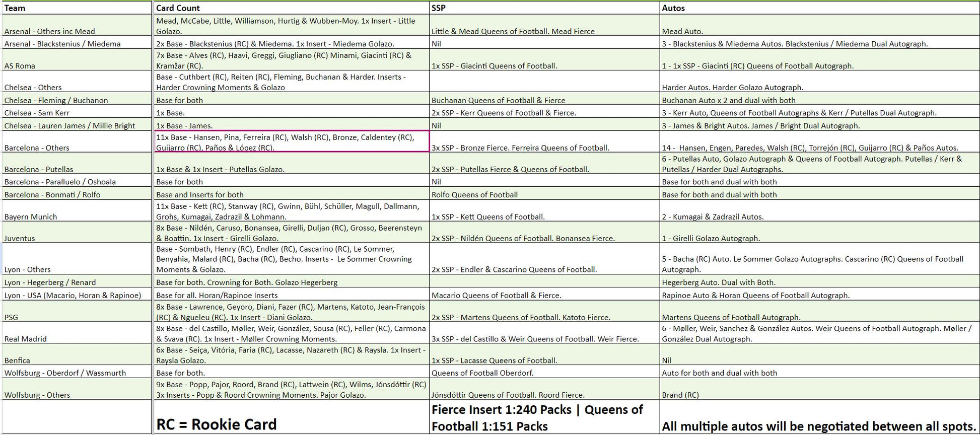Viewport: 980px width, 435px height.
Task: Click the "Rolfo Queens of Football" SSP cell
Action: click(x=544, y=195)
